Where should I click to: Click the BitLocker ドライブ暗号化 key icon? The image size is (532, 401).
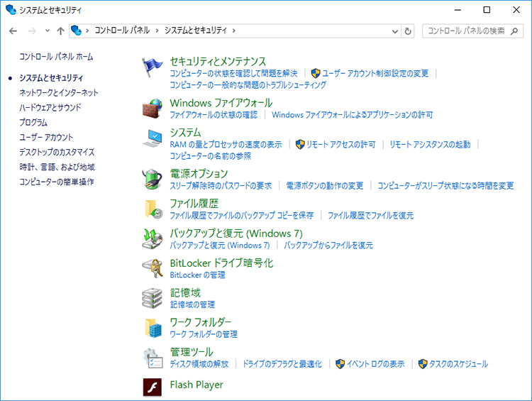tap(153, 268)
